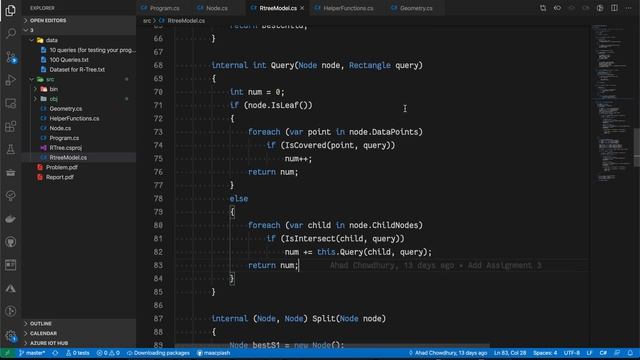Open the Testing flask view

(11, 149)
